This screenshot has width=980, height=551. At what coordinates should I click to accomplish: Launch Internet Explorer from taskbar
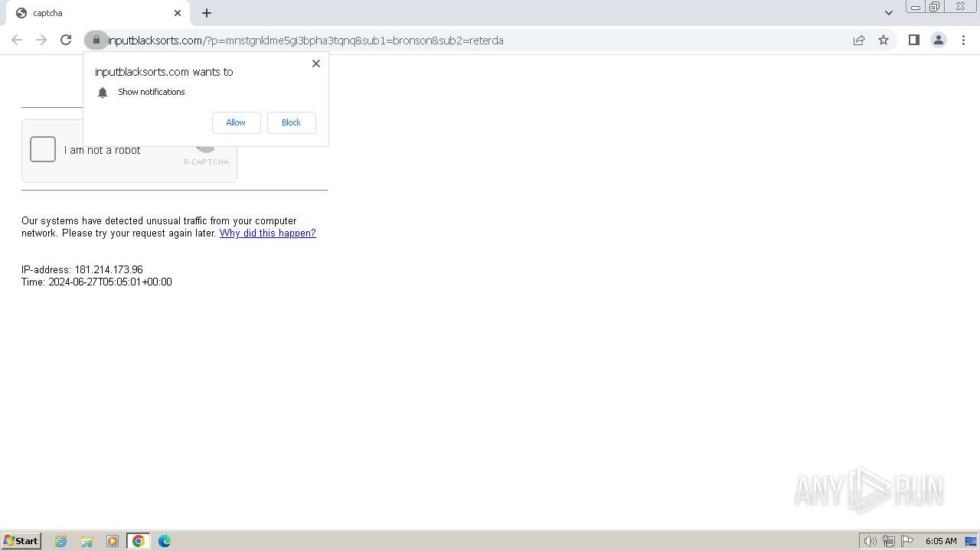61,541
